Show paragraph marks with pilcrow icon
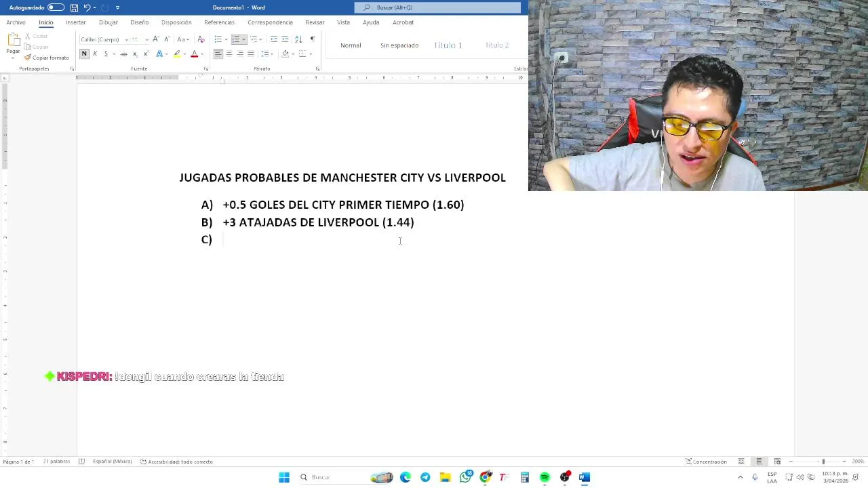Image resolution: width=868 pixels, height=488 pixels. coord(312,39)
